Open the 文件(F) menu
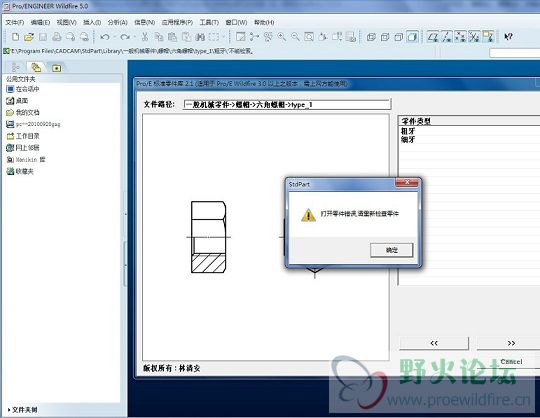540x418 pixels. tap(15, 22)
